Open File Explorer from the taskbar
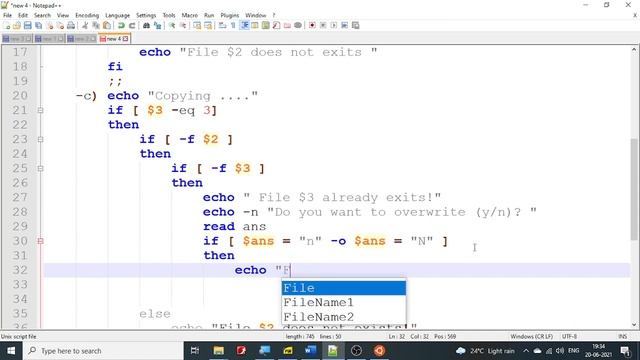Viewport: 640px width, 360px height. point(218,351)
